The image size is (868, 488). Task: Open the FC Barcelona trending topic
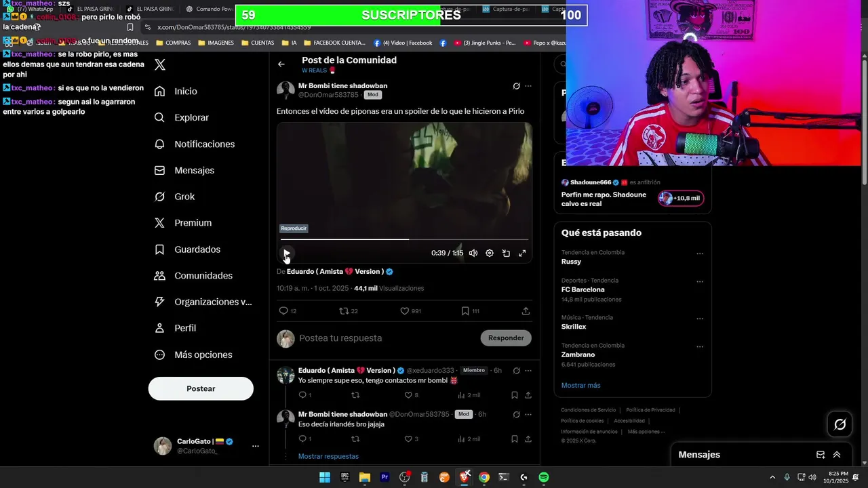(633, 289)
